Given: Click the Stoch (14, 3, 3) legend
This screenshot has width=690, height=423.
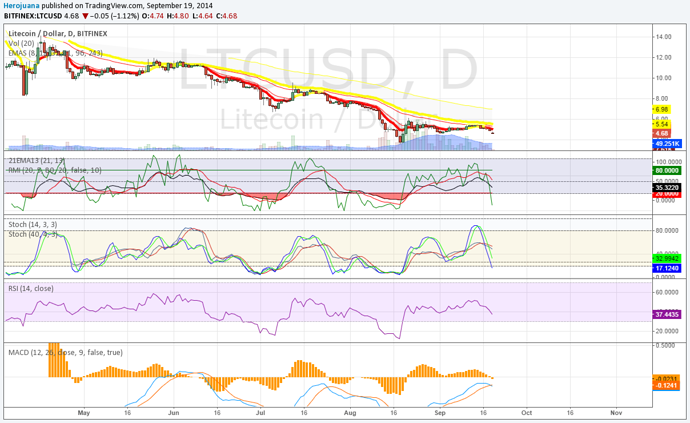Looking at the screenshot, I should coord(33,224).
